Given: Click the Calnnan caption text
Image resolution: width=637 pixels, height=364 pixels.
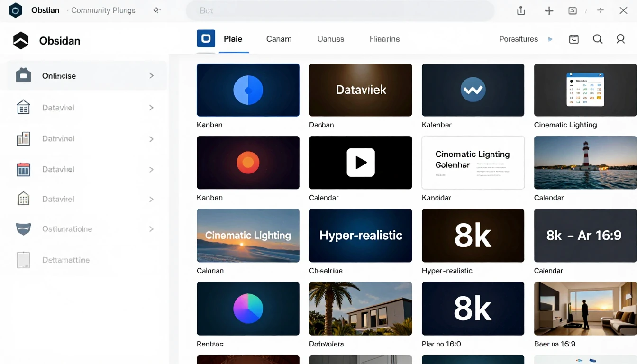Looking at the screenshot, I should (210, 271).
